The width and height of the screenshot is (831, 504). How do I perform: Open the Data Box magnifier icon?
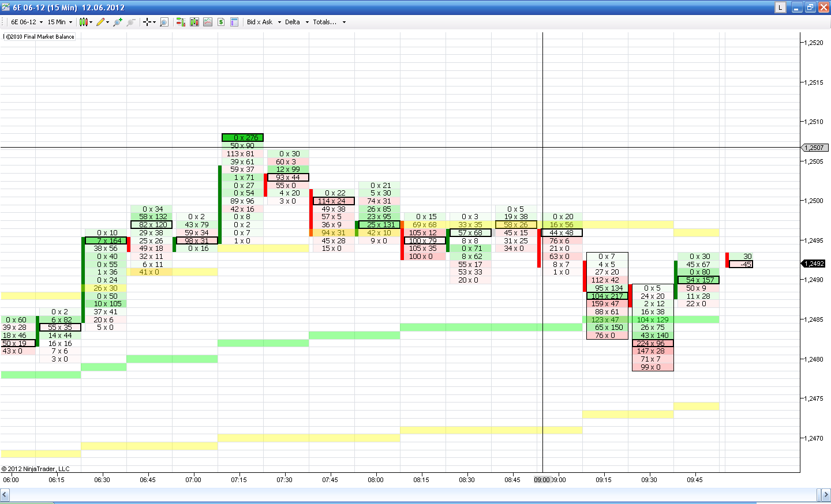(164, 22)
